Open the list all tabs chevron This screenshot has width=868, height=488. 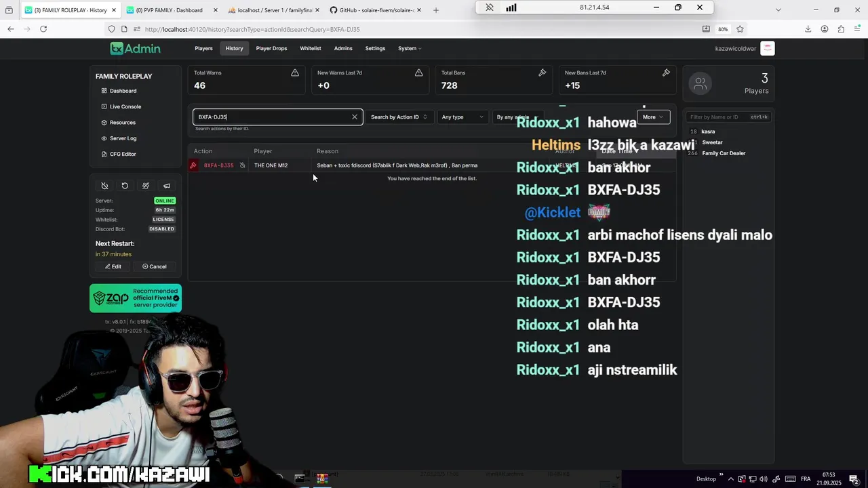(778, 10)
